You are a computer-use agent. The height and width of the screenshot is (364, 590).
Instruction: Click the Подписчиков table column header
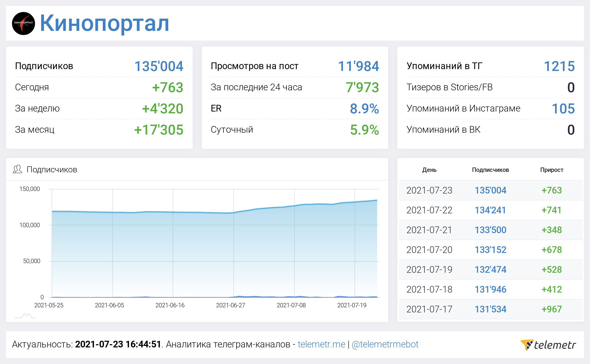490,170
